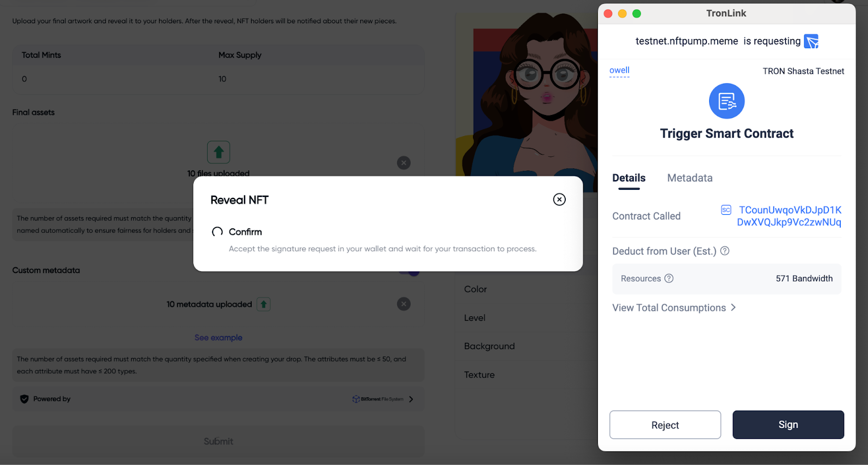
Task: Remove the 10 uploaded metadata
Action: 404,304
